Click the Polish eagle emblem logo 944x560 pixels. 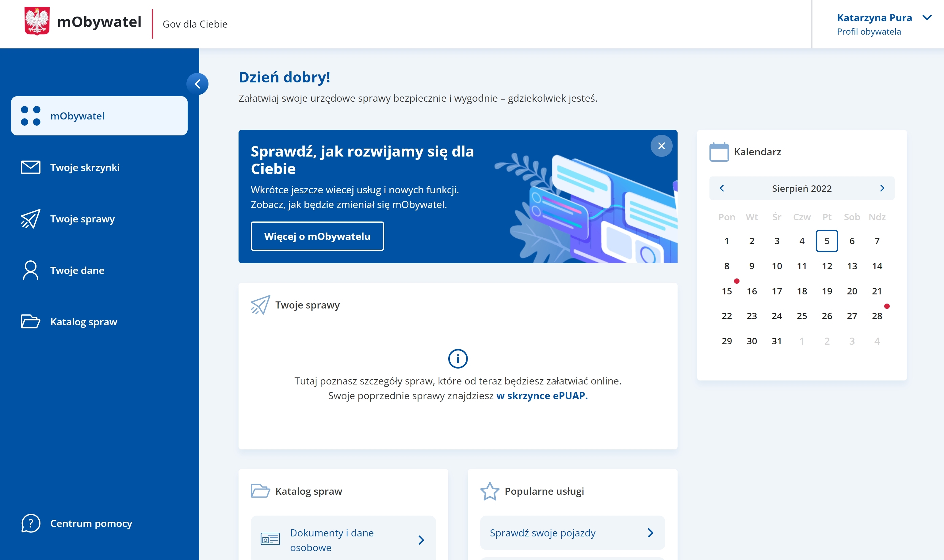point(37,21)
